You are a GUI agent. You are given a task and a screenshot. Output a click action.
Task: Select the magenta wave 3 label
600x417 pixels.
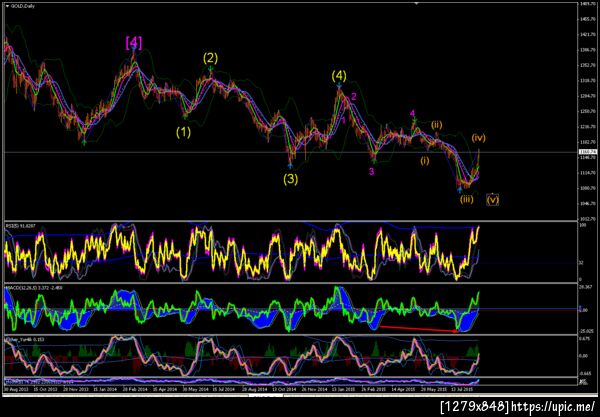click(371, 172)
